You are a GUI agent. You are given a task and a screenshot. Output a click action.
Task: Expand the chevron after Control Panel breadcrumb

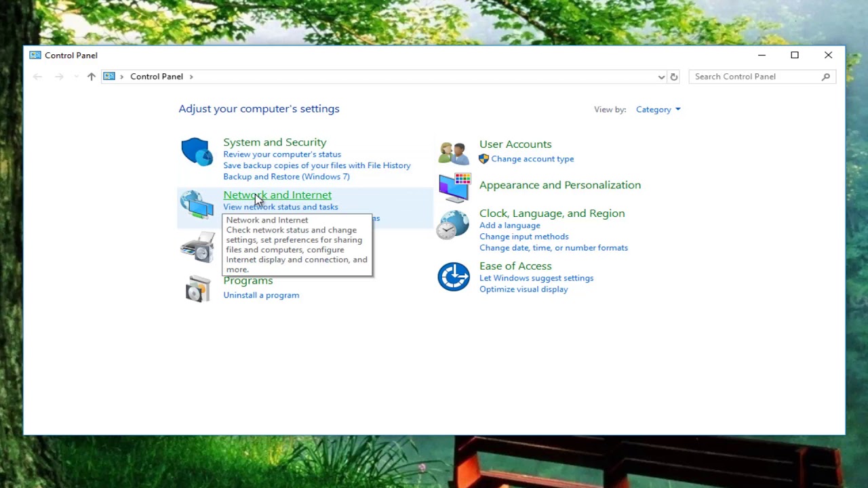191,77
